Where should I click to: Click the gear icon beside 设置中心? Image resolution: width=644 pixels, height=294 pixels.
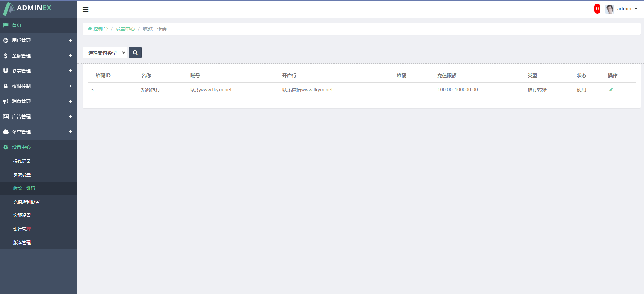6,147
